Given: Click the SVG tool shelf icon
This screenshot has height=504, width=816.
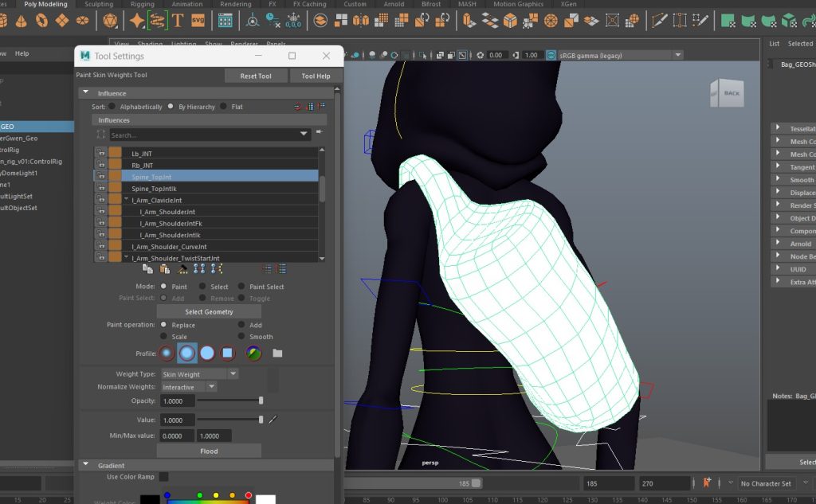Looking at the screenshot, I should click(198, 21).
